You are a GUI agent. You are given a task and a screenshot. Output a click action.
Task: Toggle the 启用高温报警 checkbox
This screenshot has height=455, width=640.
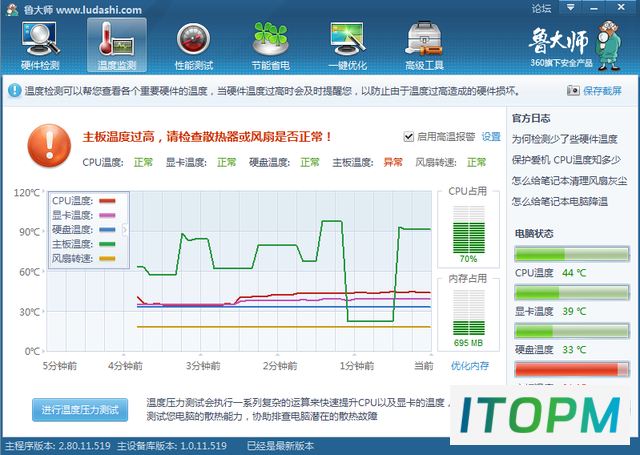coord(409,137)
